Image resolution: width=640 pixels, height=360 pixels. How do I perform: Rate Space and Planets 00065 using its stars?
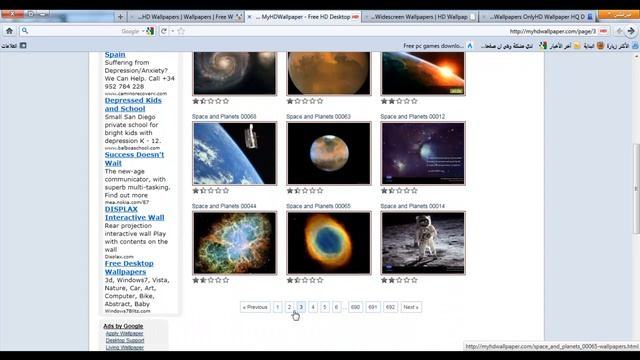click(x=305, y=280)
